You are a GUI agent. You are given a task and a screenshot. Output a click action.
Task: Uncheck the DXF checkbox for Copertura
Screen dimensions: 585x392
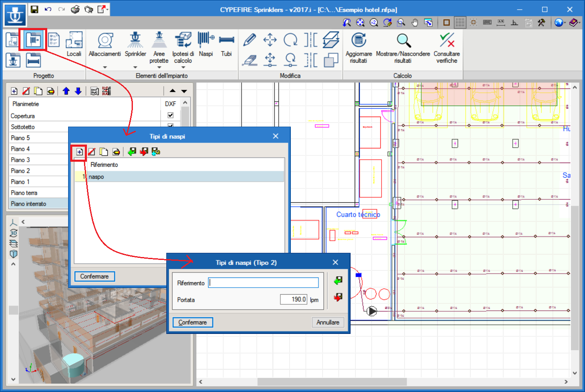tap(170, 115)
